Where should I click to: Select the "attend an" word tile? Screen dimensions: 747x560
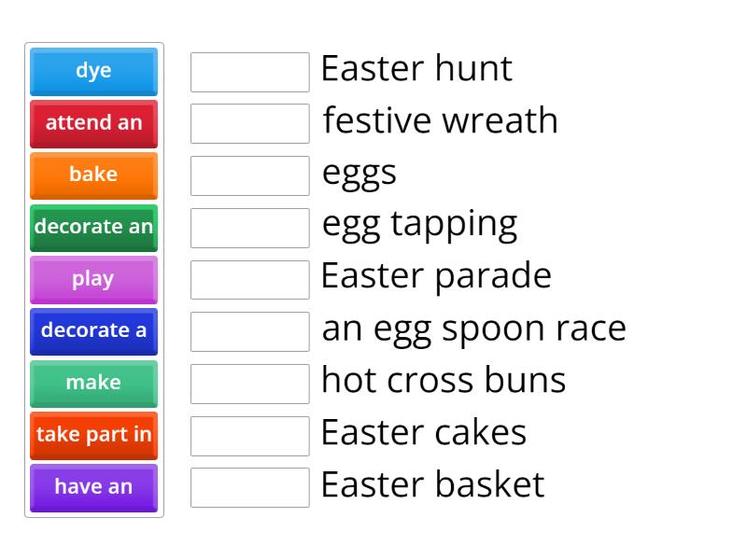click(93, 123)
